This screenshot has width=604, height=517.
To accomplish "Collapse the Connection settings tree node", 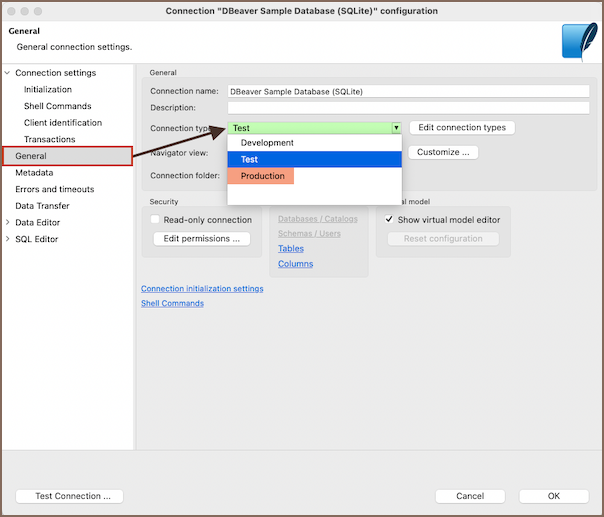I will [8, 73].
